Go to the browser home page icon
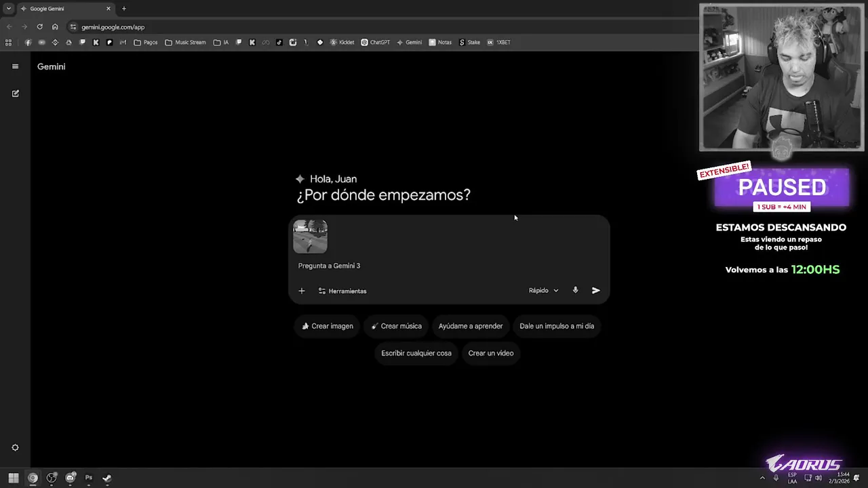Screen dimensions: 868x488 [55, 27]
